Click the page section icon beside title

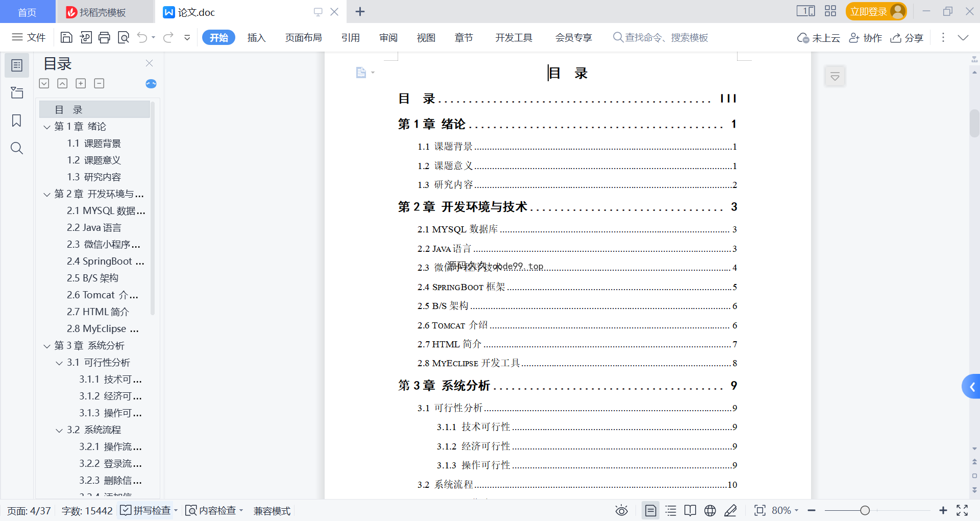(x=361, y=73)
